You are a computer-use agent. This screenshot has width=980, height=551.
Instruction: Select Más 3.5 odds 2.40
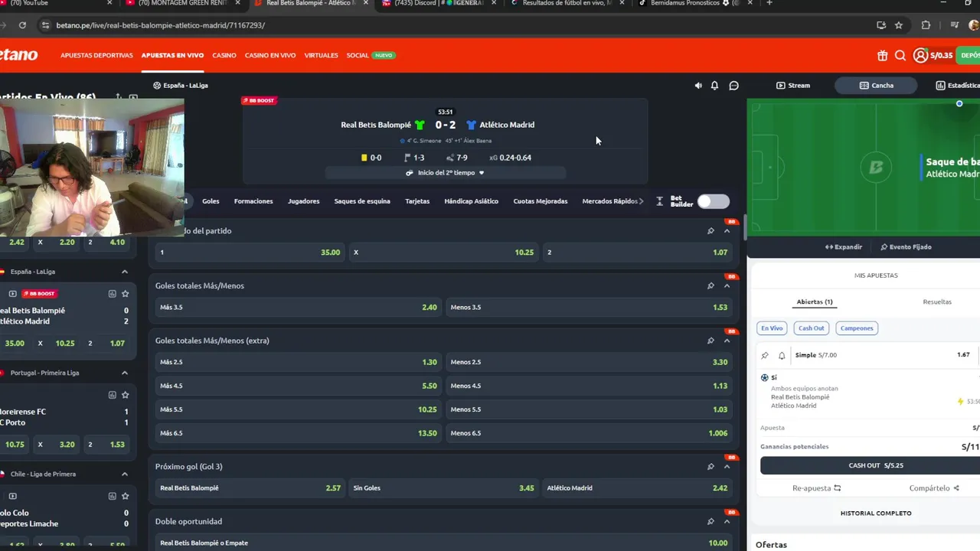pyautogui.click(x=299, y=307)
